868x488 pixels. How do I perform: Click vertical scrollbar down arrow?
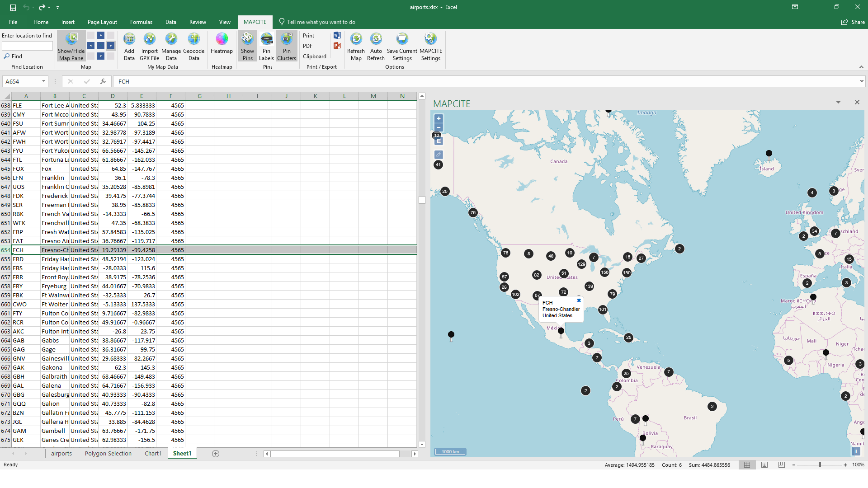coord(422,444)
